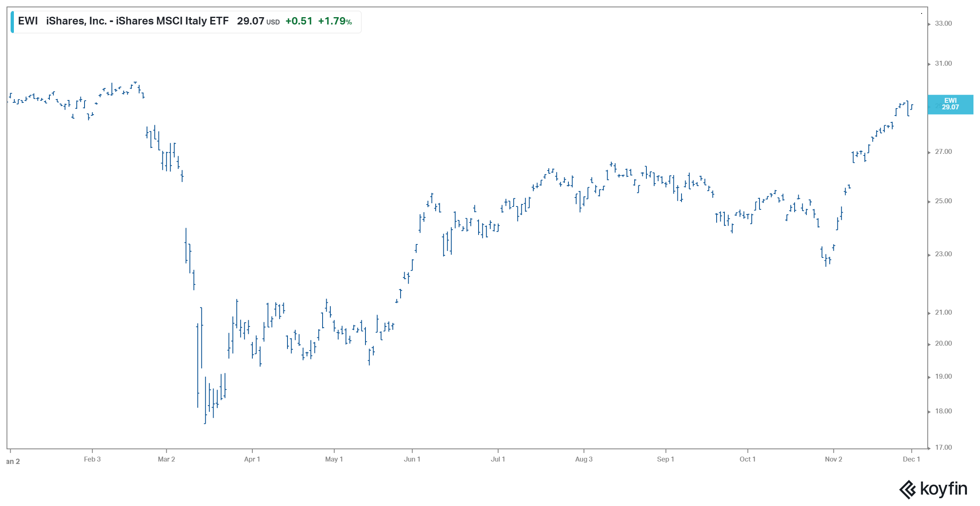Click the Oct 1 date label
Viewport: 980px width, 506px height.
pos(748,459)
